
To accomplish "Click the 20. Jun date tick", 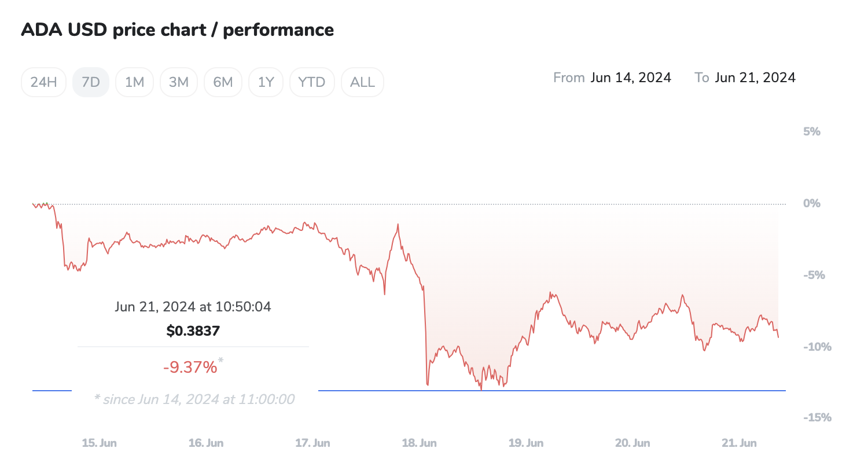I will click(x=632, y=443).
